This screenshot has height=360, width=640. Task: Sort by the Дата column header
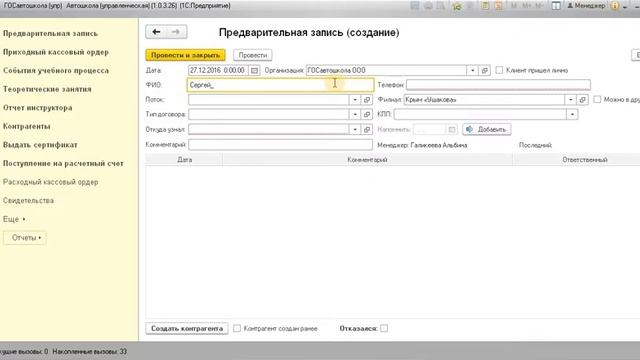[x=184, y=160]
